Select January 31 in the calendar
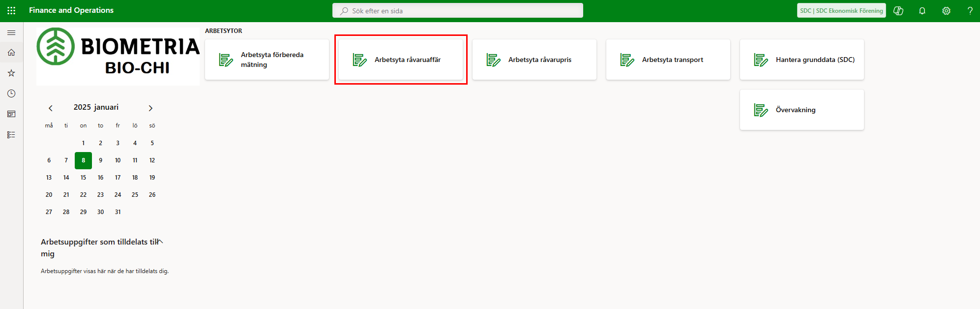980x309 pixels. (118, 212)
